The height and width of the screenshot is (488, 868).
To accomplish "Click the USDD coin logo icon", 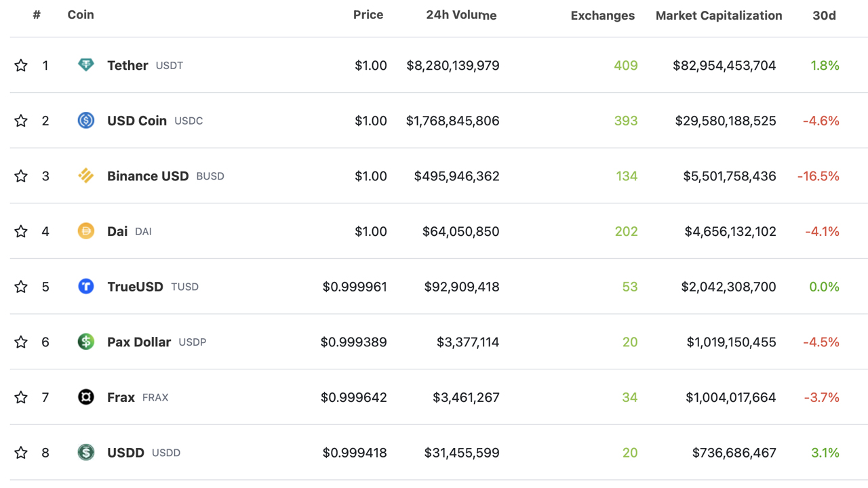I will coord(86,452).
